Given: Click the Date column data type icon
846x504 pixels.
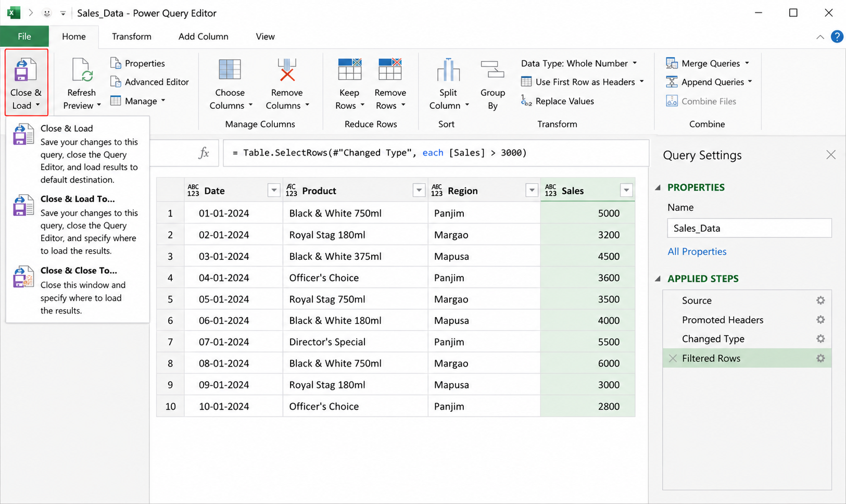Looking at the screenshot, I should [193, 191].
